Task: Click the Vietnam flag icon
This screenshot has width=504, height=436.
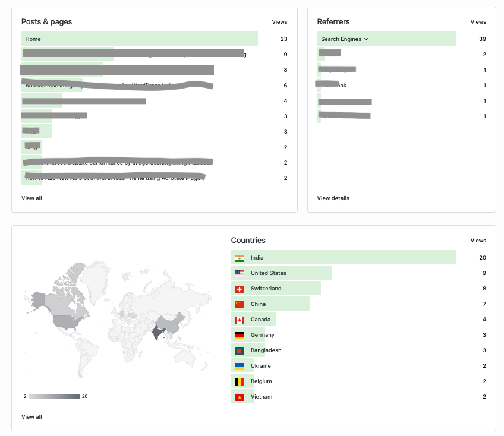Action: 240,397
